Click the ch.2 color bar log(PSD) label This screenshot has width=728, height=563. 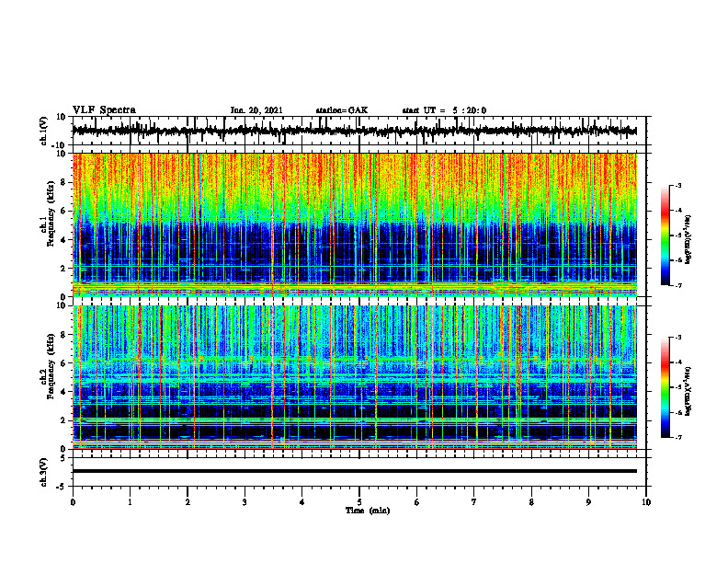click(x=688, y=391)
